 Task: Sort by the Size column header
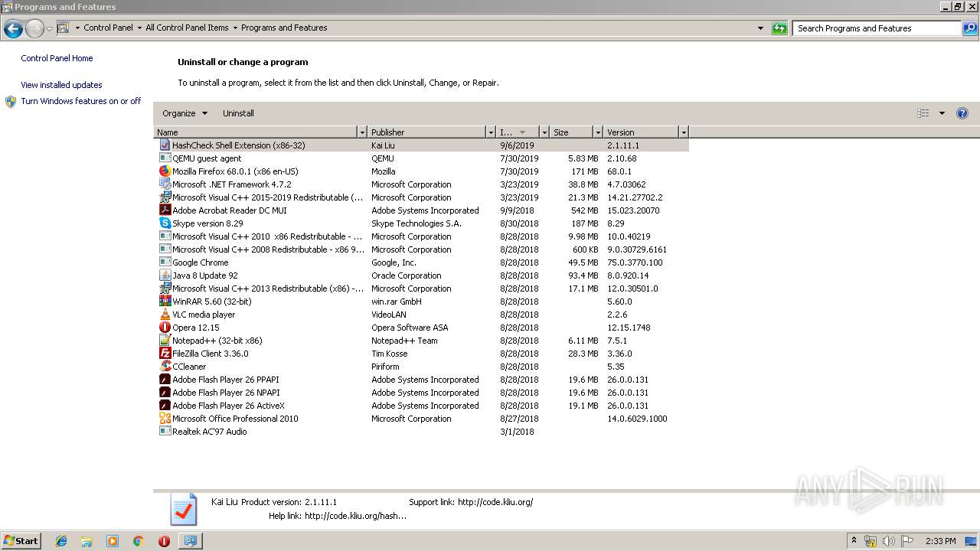[x=571, y=132]
